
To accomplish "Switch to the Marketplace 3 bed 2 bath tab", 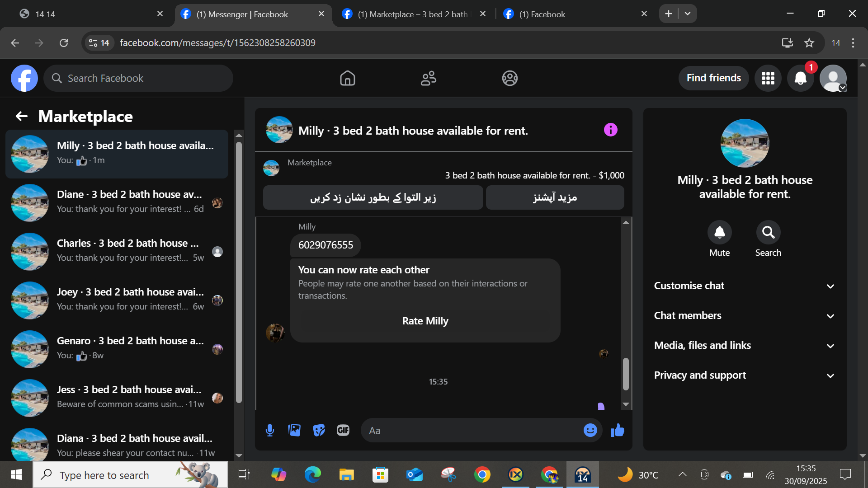I will pos(414,14).
